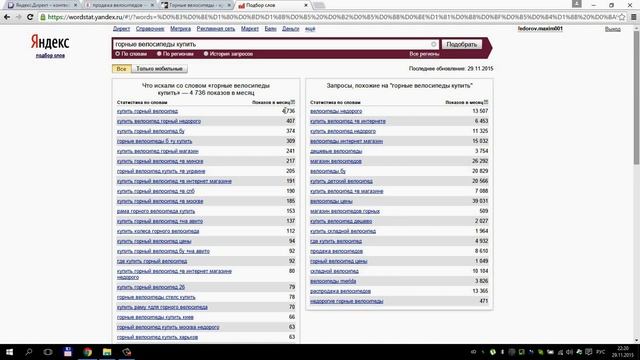Select the 'По регионам' radio button
The width and height of the screenshot is (640, 360).
coord(159,54)
